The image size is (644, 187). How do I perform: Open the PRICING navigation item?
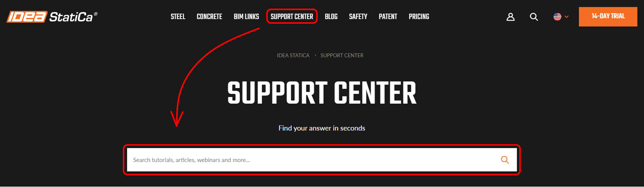[x=419, y=17]
